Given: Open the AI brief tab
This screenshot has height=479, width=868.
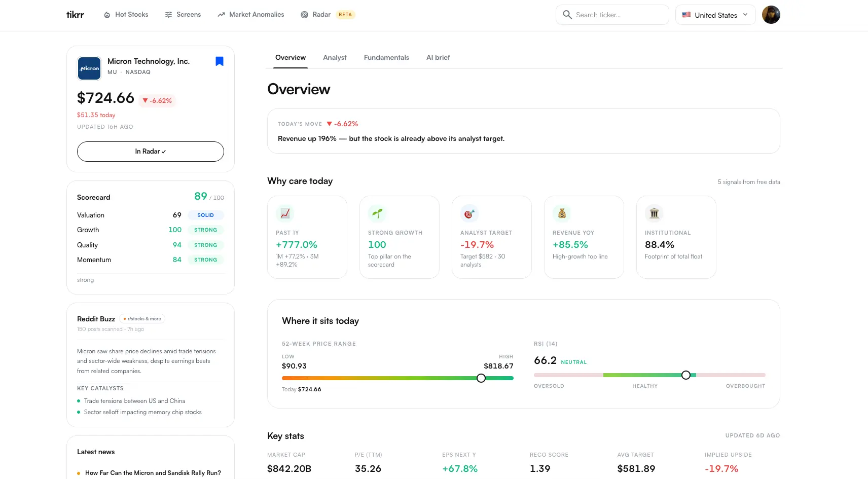Looking at the screenshot, I should pyautogui.click(x=438, y=58).
